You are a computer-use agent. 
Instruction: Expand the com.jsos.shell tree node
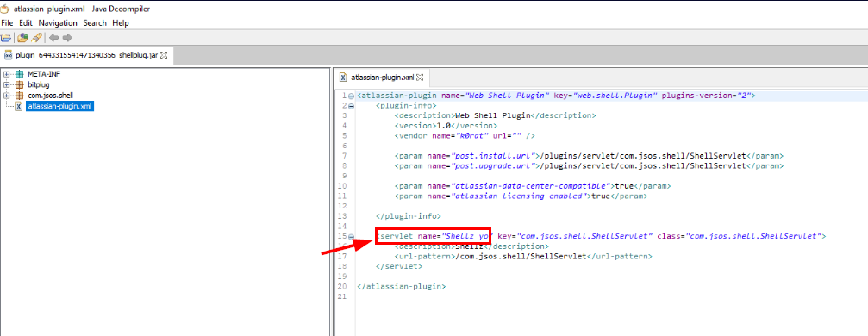tap(6, 96)
